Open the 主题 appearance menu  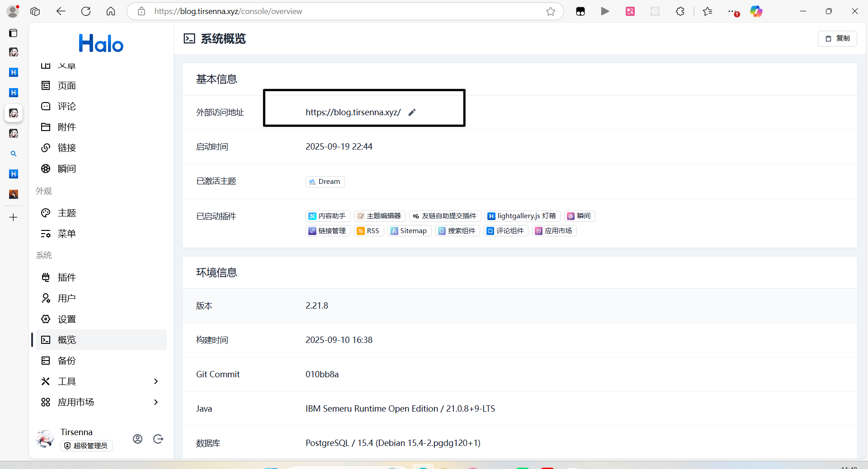66,213
